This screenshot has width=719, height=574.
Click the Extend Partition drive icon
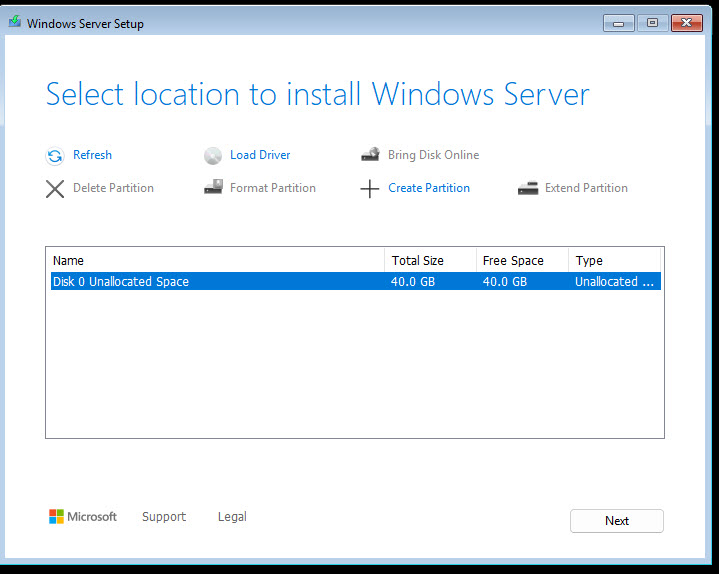[x=528, y=188]
